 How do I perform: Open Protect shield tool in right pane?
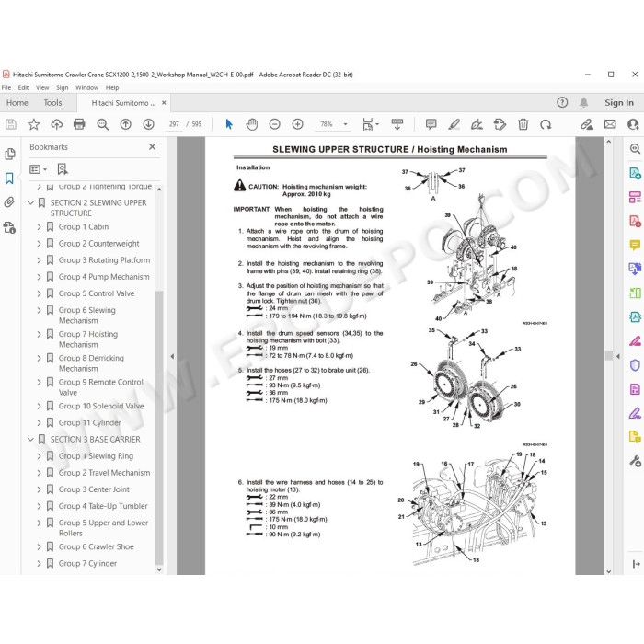[635, 364]
